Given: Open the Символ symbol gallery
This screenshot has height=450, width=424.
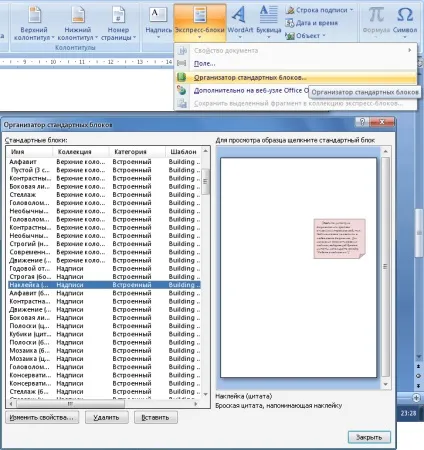Looking at the screenshot, I should [x=405, y=22].
